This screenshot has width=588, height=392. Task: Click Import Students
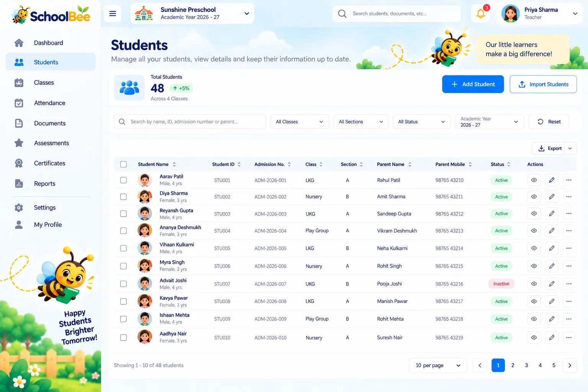pos(543,84)
